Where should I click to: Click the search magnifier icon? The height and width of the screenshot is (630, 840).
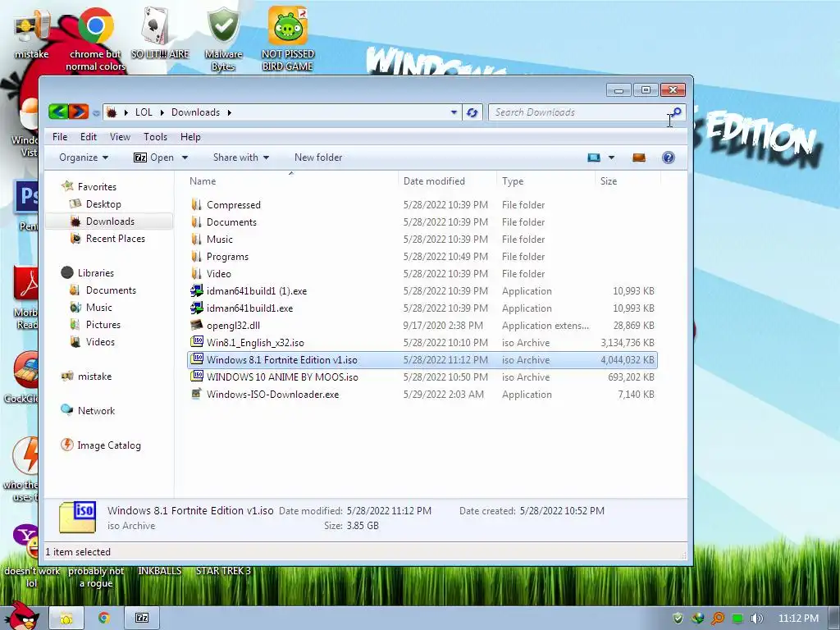coord(677,112)
